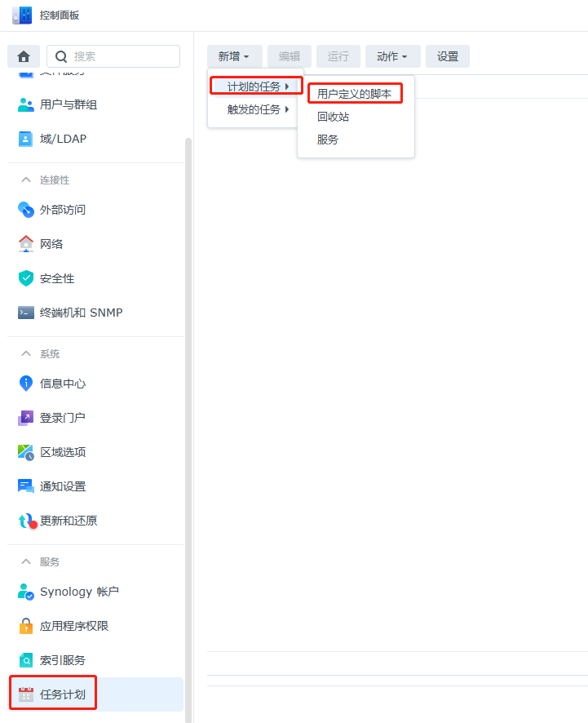Select 应用程序权限 label in sidebar

74,626
